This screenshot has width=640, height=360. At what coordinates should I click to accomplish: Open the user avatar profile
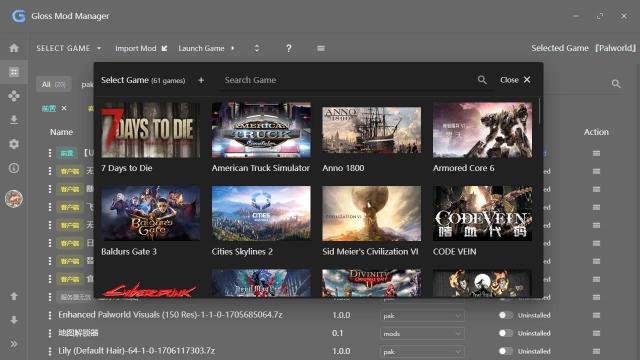pos(14,199)
